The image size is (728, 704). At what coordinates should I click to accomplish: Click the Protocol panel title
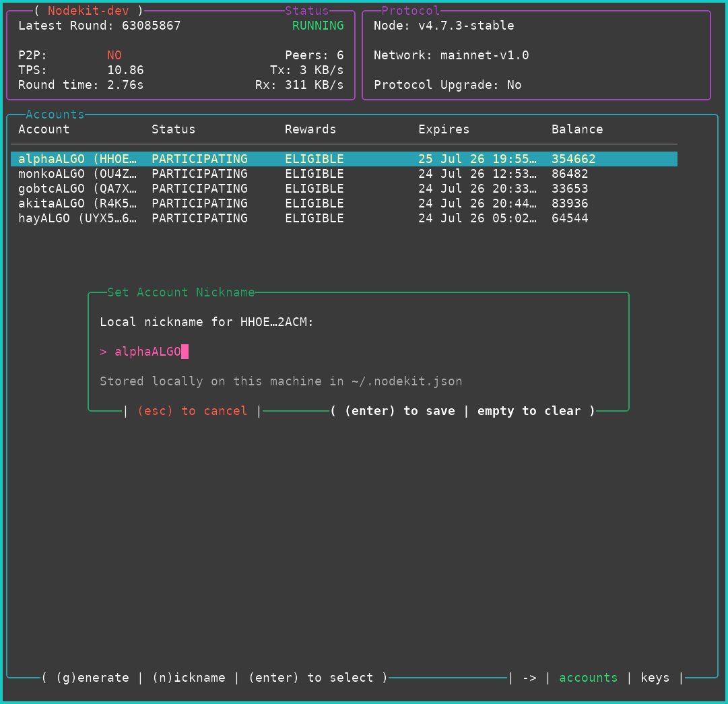point(410,11)
